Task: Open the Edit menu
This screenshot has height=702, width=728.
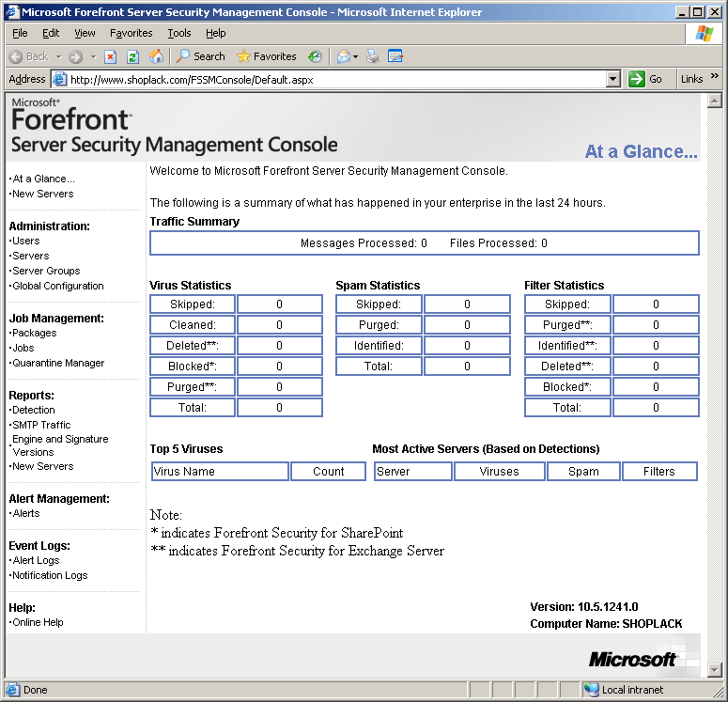Action: pos(51,33)
